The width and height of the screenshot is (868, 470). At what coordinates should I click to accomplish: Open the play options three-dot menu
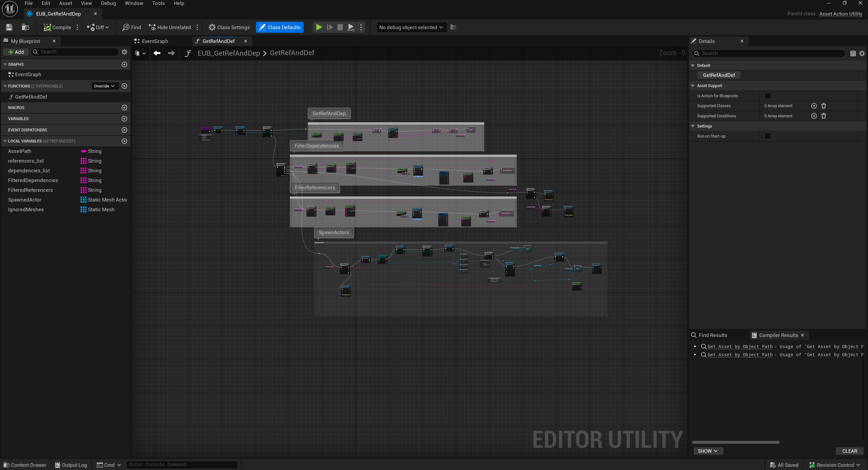point(361,27)
